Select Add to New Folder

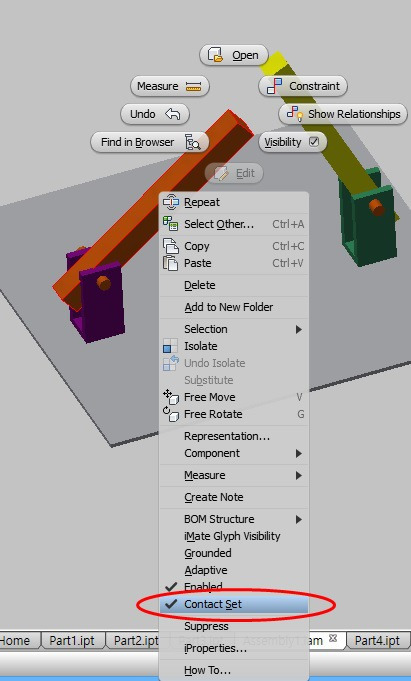[x=234, y=307]
